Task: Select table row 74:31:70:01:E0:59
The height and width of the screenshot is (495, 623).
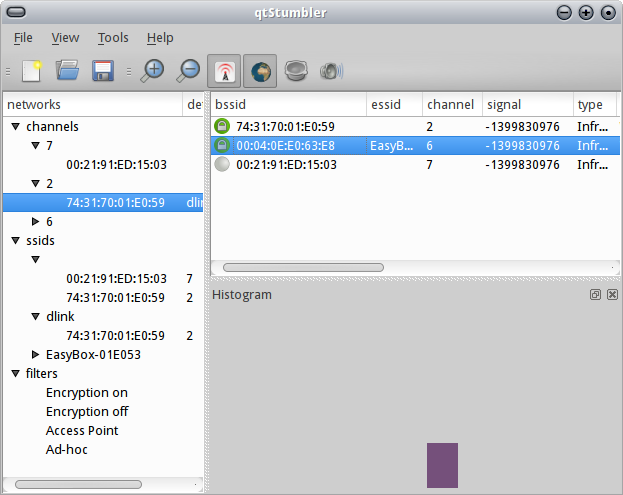Action: (x=415, y=126)
